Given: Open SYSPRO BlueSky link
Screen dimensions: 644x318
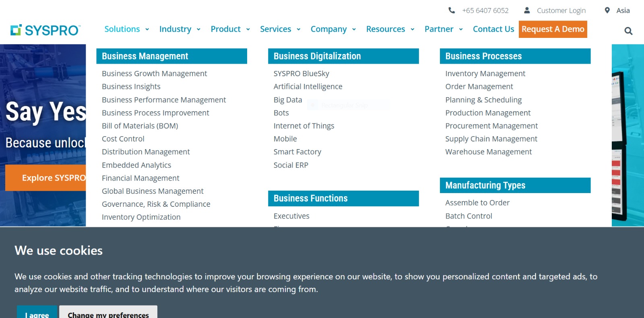Looking at the screenshot, I should (301, 73).
